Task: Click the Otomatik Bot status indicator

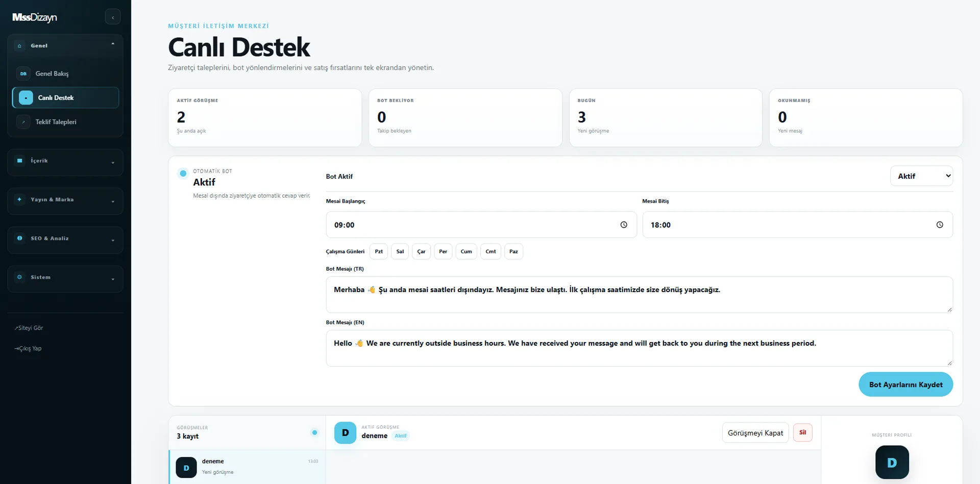Action: pos(183,174)
